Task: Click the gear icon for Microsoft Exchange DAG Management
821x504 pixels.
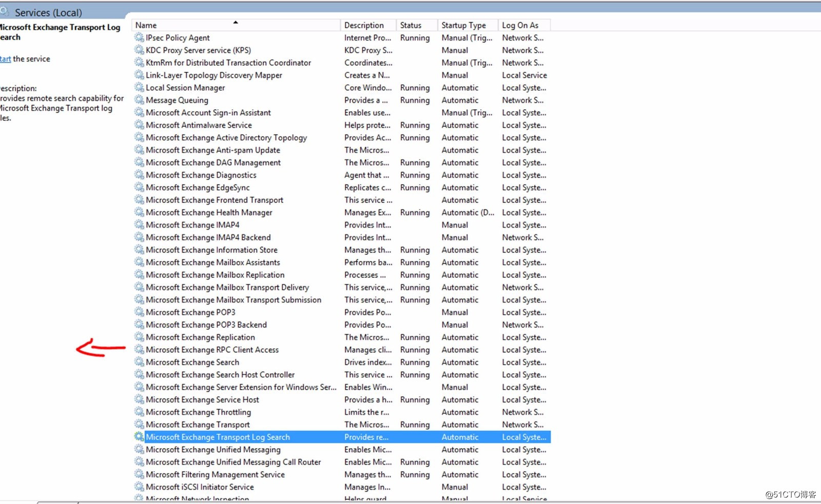Action: pos(139,162)
